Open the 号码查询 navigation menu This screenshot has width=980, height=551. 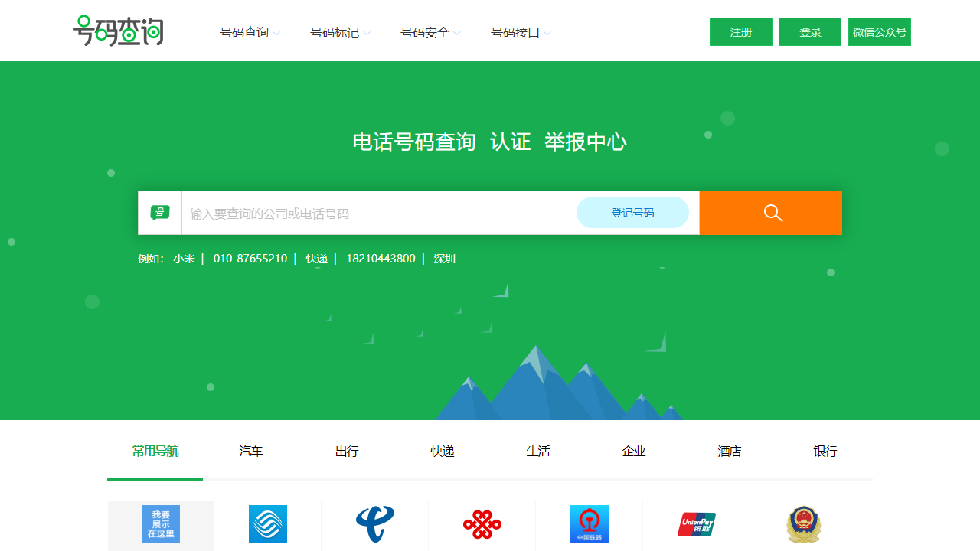pyautogui.click(x=244, y=33)
